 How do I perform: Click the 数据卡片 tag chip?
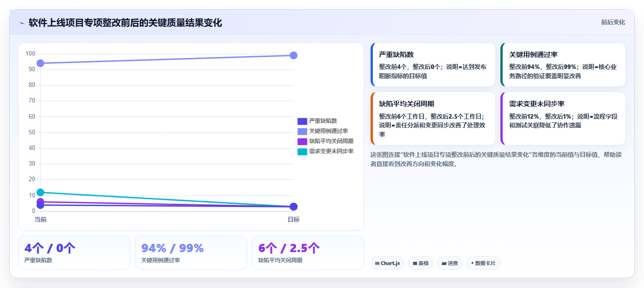(x=483, y=263)
